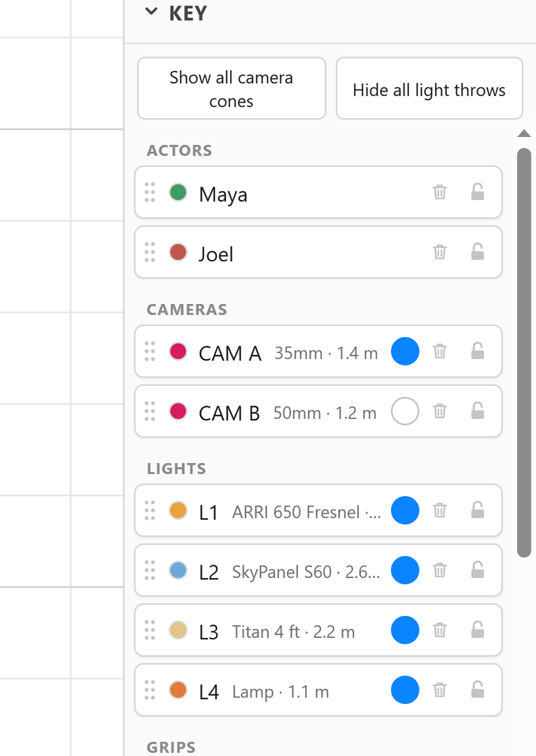Image resolution: width=536 pixels, height=756 pixels.
Task: Lock the L1 light row
Action: tap(478, 510)
